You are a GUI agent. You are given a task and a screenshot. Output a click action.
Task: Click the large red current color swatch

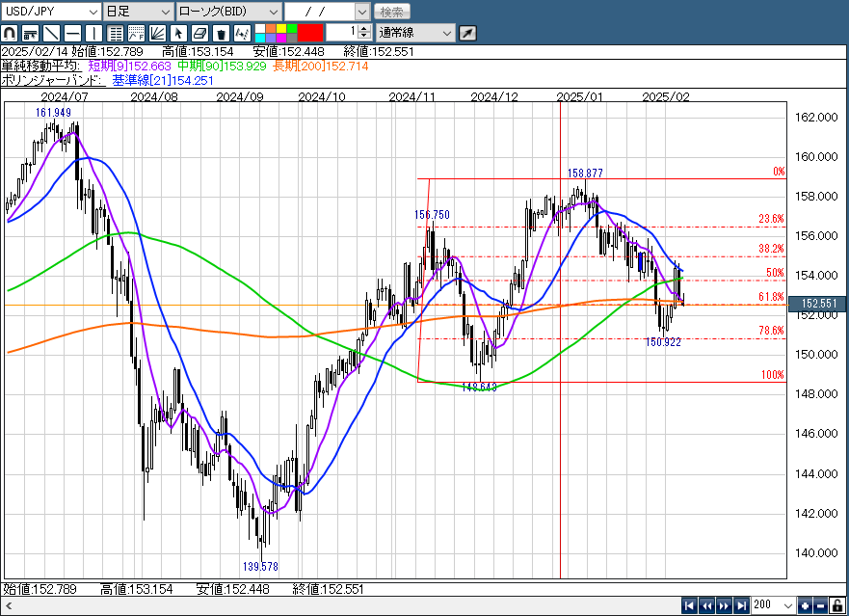(311, 33)
